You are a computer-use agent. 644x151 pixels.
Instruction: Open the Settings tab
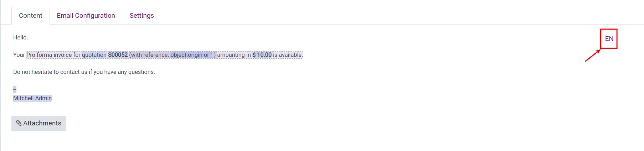142,16
